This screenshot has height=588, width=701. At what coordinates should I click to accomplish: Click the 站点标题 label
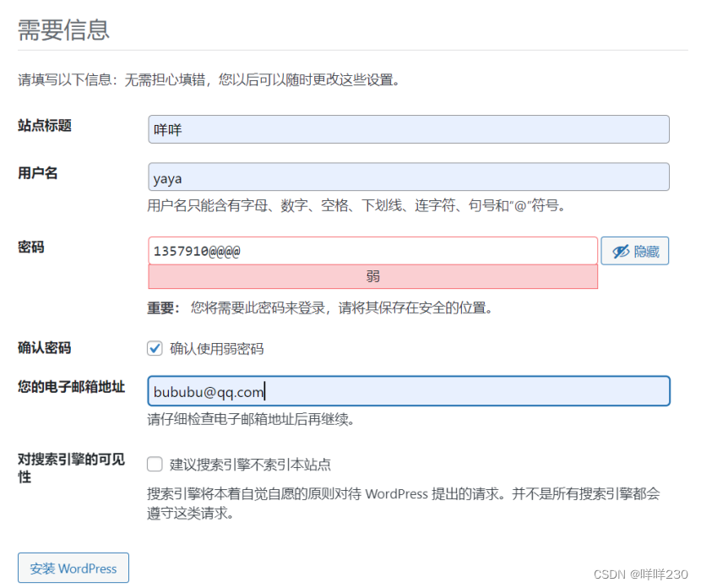42,125
